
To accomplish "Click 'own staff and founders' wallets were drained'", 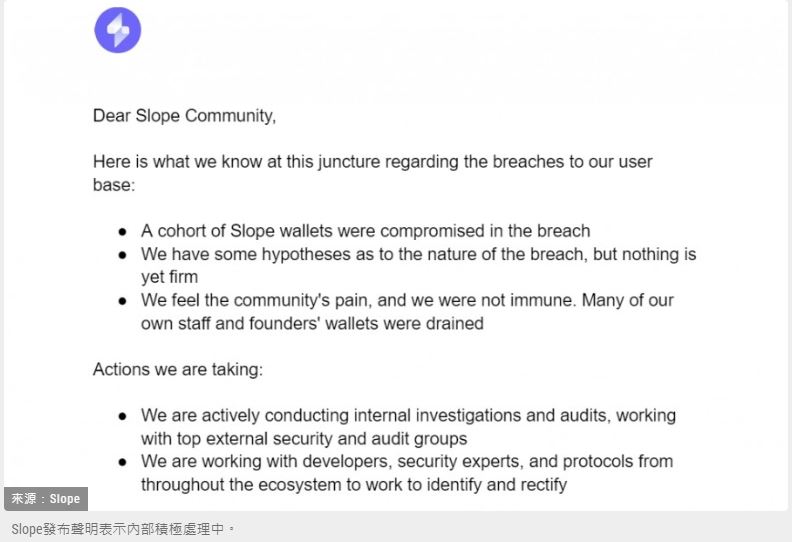I will point(312,323).
